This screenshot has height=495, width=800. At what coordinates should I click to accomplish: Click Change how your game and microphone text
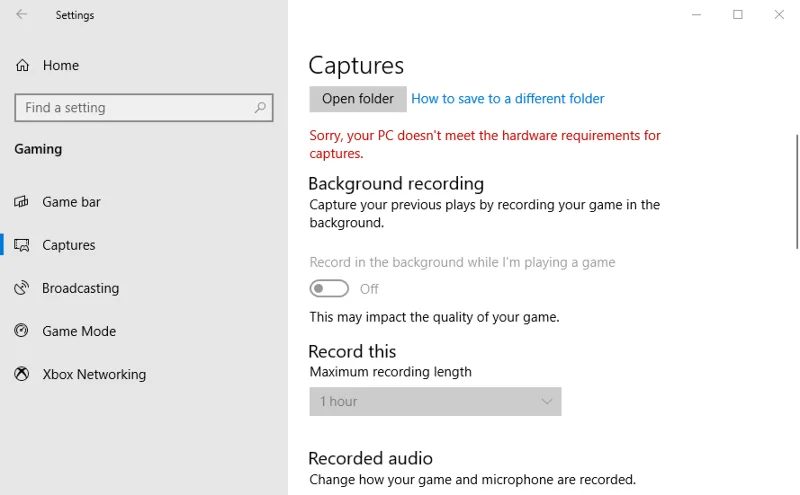[x=472, y=480]
